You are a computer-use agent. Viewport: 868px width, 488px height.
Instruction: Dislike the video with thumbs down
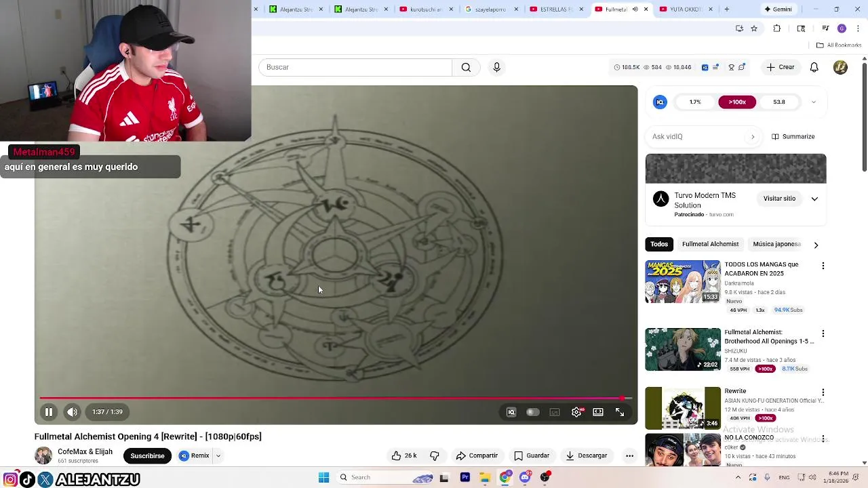click(x=435, y=455)
